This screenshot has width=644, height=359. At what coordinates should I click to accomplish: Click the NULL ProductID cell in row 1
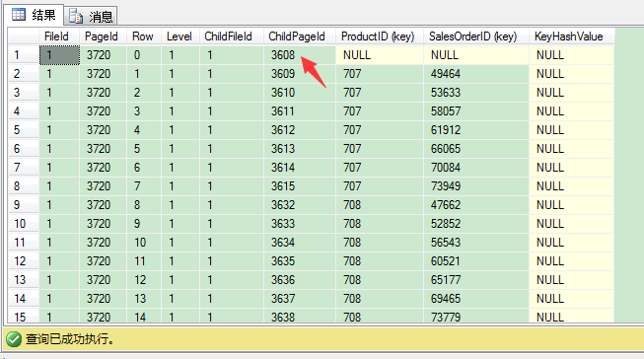click(380, 55)
